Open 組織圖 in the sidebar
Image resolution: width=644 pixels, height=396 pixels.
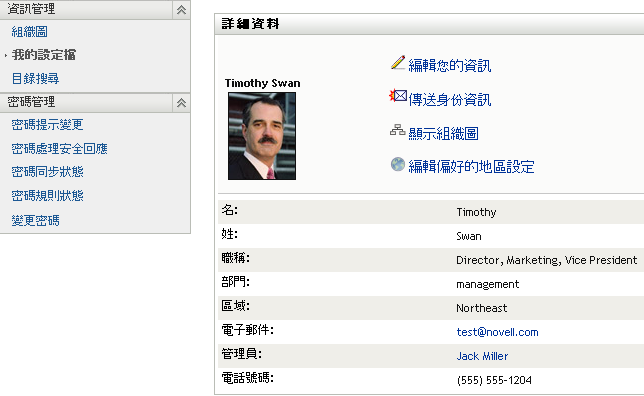click(x=30, y=32)
